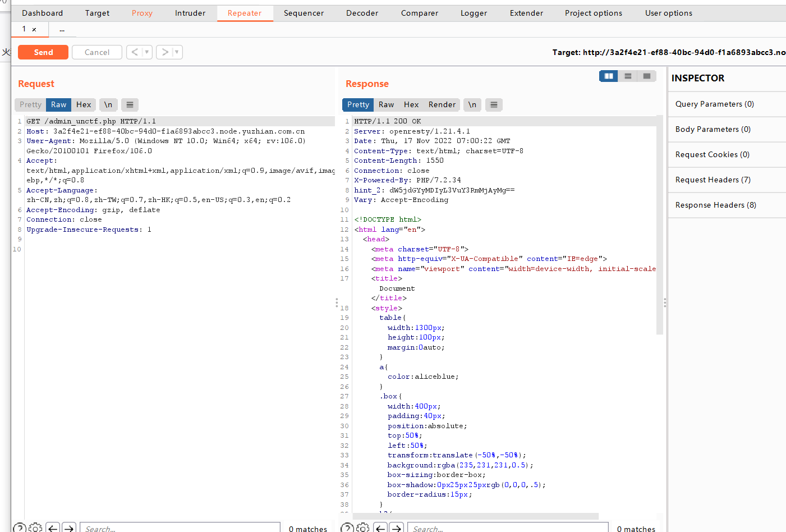
Task: Open Response search help icon
Action: coord(347,528)
